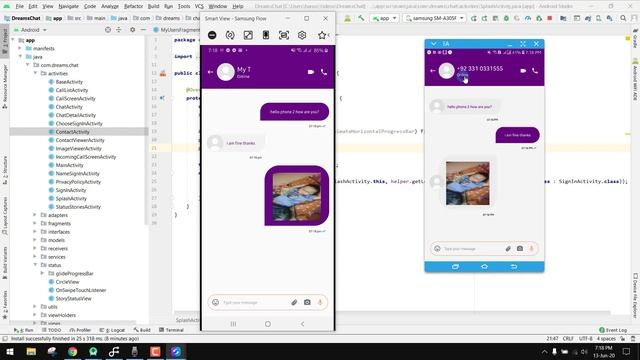The image size is (640, 360).
Task: Open emoji picker in Smart View message bar
Action: (216, 302)
